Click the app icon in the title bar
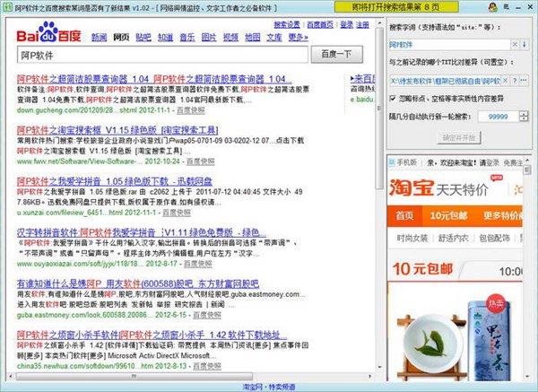 coord(7,7)
